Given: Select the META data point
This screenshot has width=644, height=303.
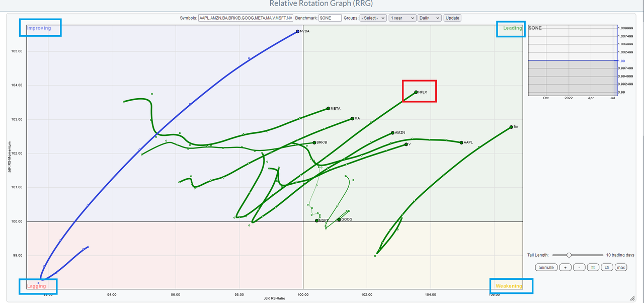Looking at the screenshot, I should 328,108.
